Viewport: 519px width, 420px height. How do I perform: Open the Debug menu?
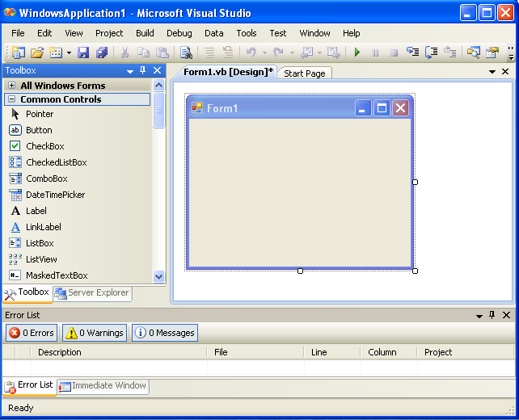[179, 33]
